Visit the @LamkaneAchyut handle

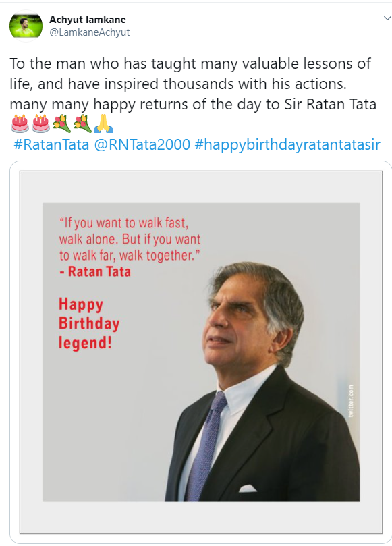90,32
